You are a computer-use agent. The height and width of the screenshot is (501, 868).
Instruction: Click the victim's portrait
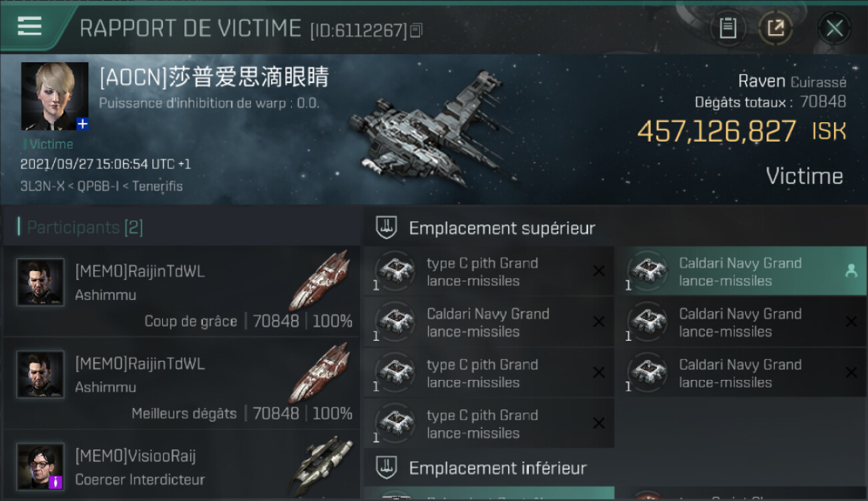tap(55, 96)
